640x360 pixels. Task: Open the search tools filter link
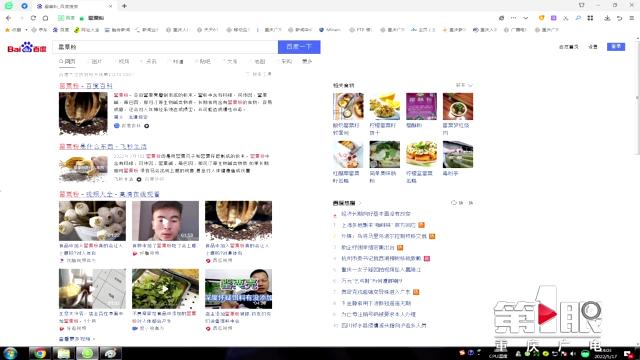click(259, 74)
